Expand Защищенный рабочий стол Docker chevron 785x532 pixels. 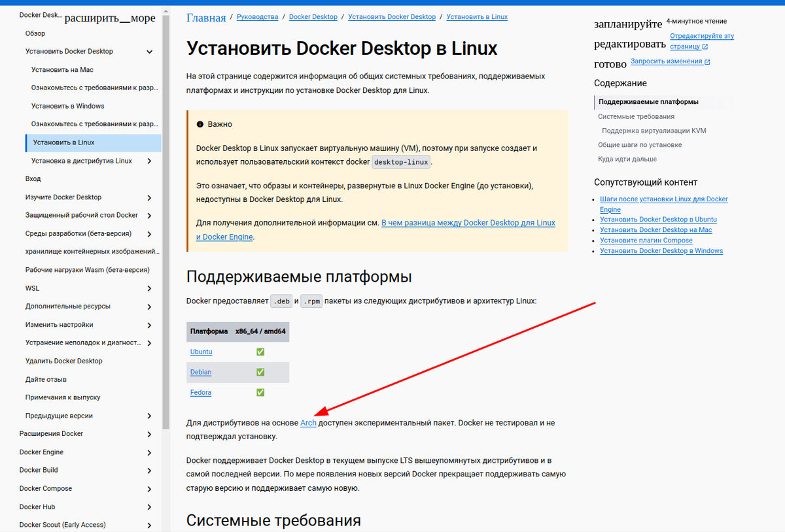pyautogui.click(x=150, y=216)
